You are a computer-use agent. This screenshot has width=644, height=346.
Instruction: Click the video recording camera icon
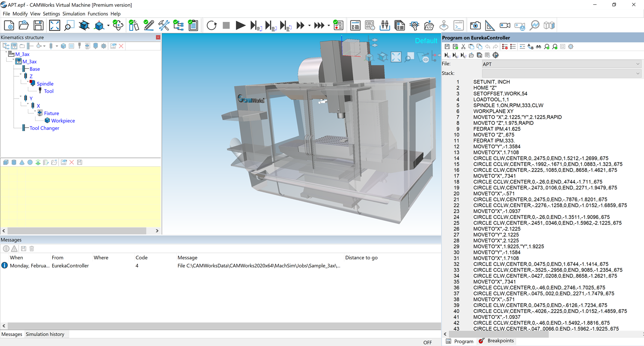[x=504, y=26]
